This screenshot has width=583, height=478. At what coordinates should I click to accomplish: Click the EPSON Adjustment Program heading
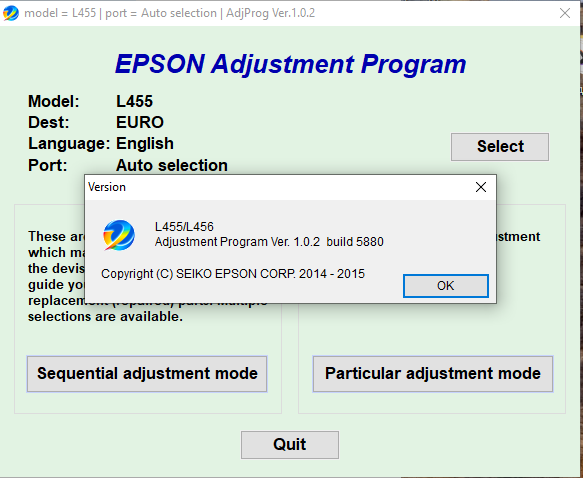(x=290, y=64)
